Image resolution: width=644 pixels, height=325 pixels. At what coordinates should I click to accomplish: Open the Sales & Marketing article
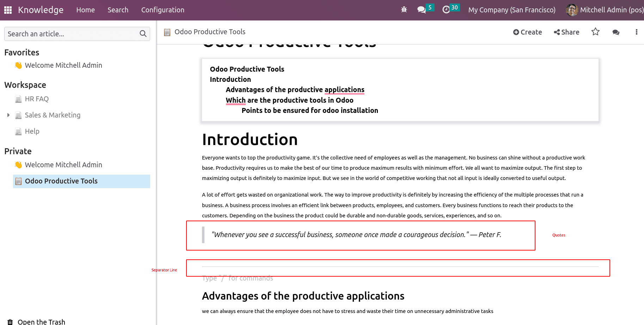[53, 115]
